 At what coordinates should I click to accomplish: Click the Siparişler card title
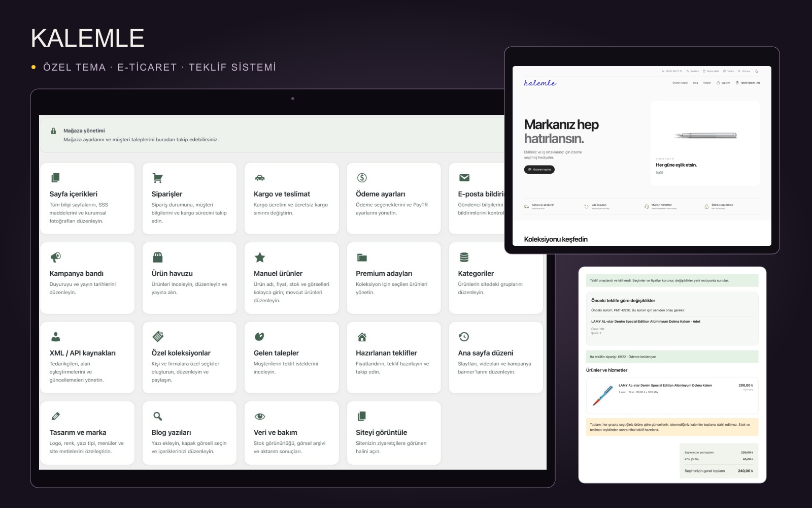pyautogui.click(x=167, y=194)
